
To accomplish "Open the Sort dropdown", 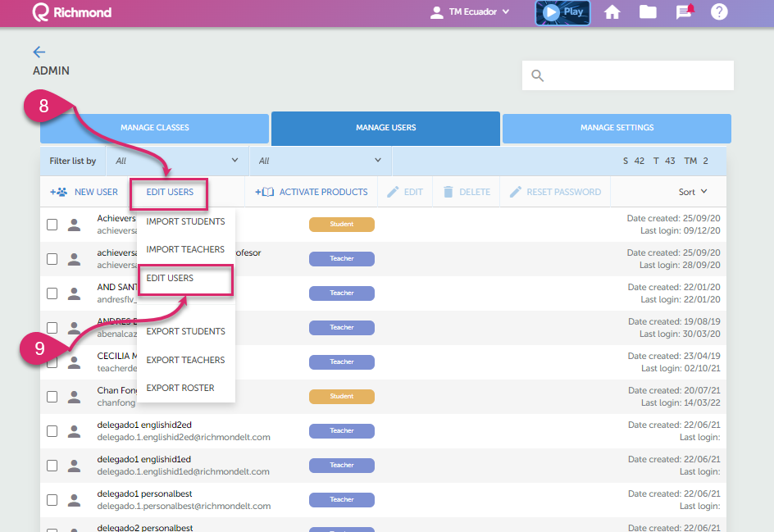I will 693,191.
